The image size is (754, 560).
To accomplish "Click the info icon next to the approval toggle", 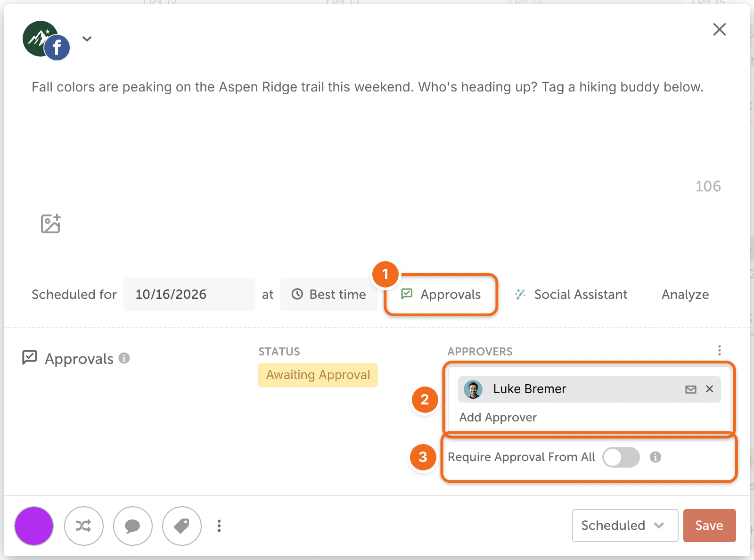I will click(656, 457).
